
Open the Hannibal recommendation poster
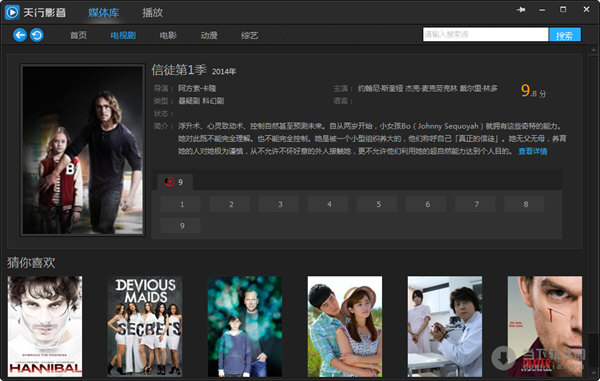pos(45,326)
